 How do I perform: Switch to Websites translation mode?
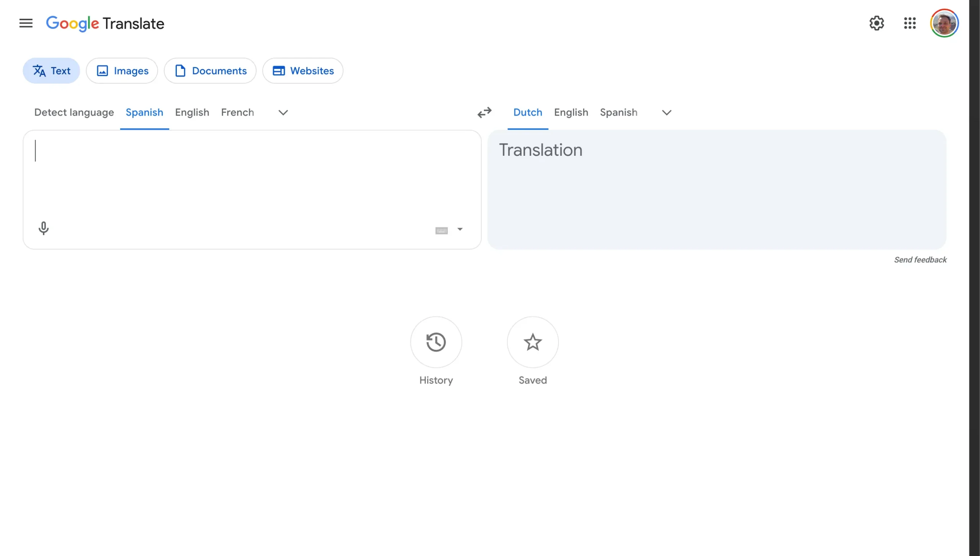(x=303, y=71)
